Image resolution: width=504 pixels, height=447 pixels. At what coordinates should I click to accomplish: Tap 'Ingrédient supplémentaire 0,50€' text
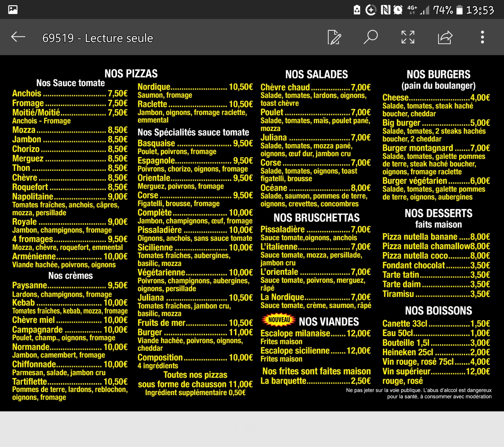tap(195, 393)
